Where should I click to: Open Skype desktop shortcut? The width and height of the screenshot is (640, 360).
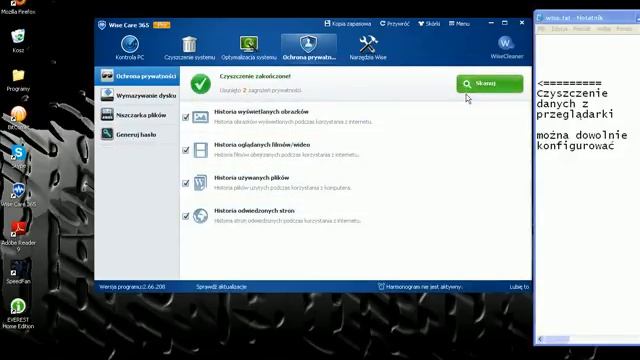(x=18, y=157)
